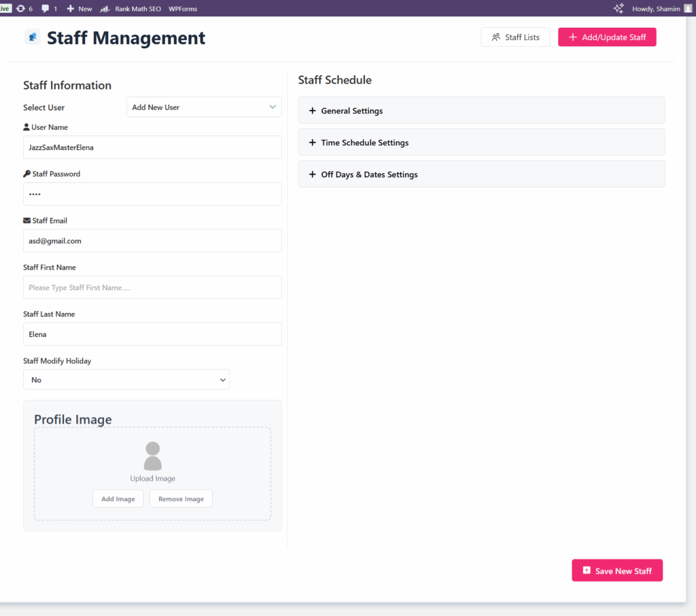Image resolution: width=696 pixels, height=616 pixels.
Task: Click the Upload Image person silhouette icon
Action: [152, 454]
